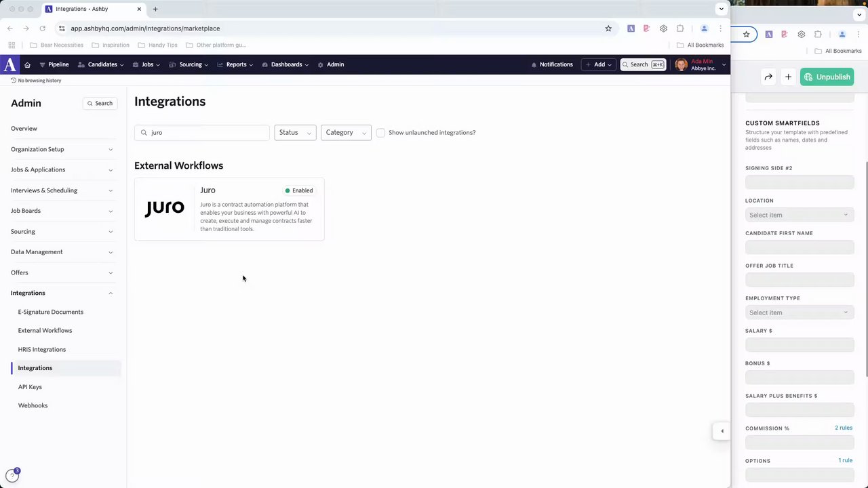Open Webhooks page
Viewport: 868px width, 488px height.
[33, 405]
